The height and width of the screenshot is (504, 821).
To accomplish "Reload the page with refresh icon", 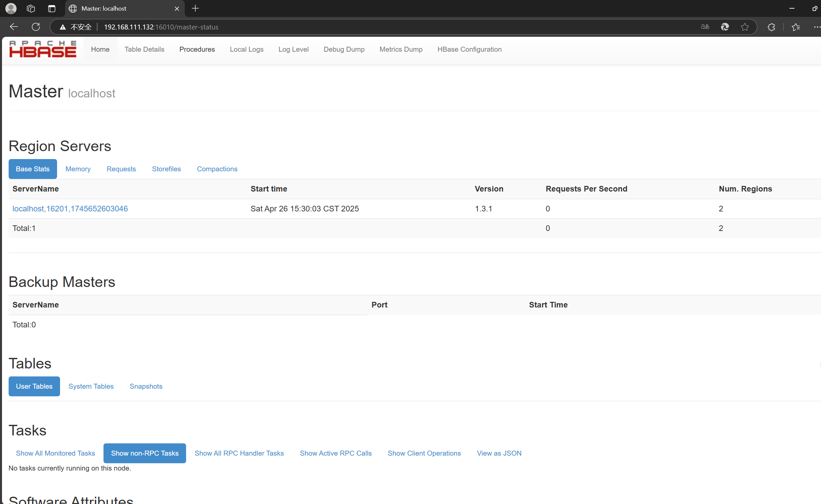I will coord(36,27).
